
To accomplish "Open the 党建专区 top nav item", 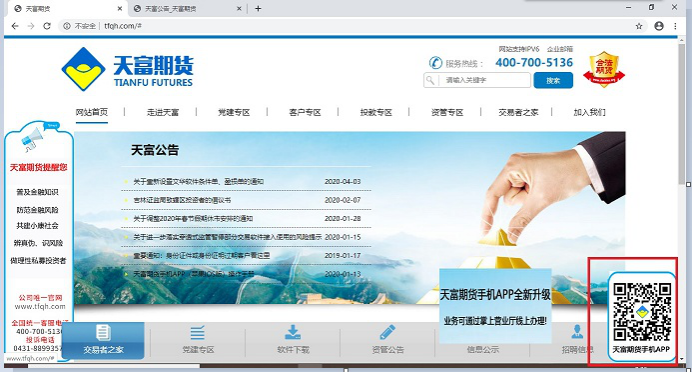I will point(234,113).
